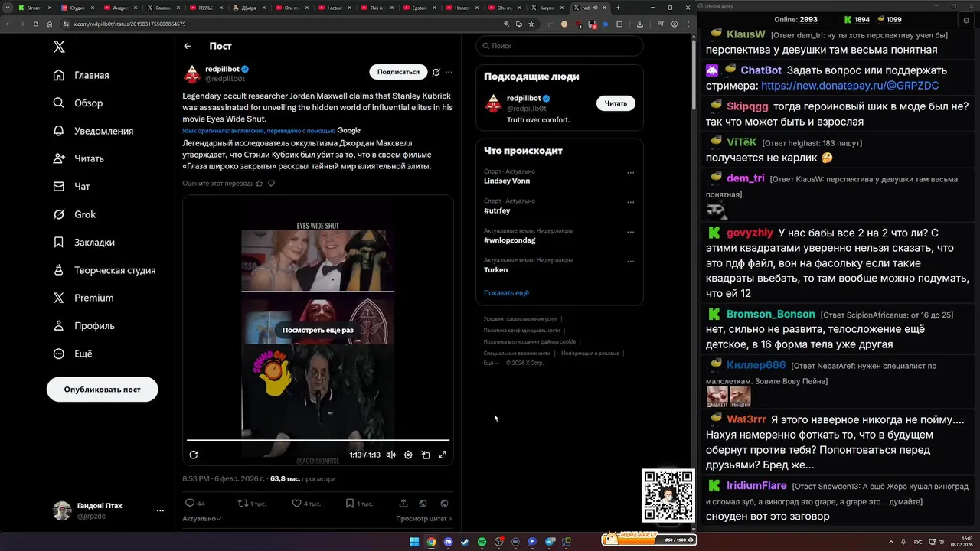Click the Поиск search field
The image size is (980, 551).
(560, 46)
